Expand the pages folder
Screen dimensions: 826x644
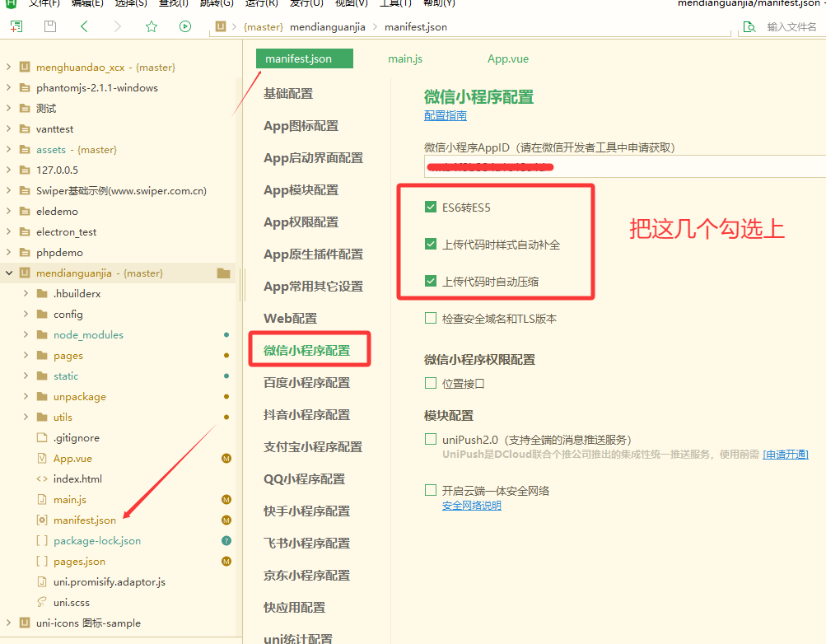(x=26, y=355)
